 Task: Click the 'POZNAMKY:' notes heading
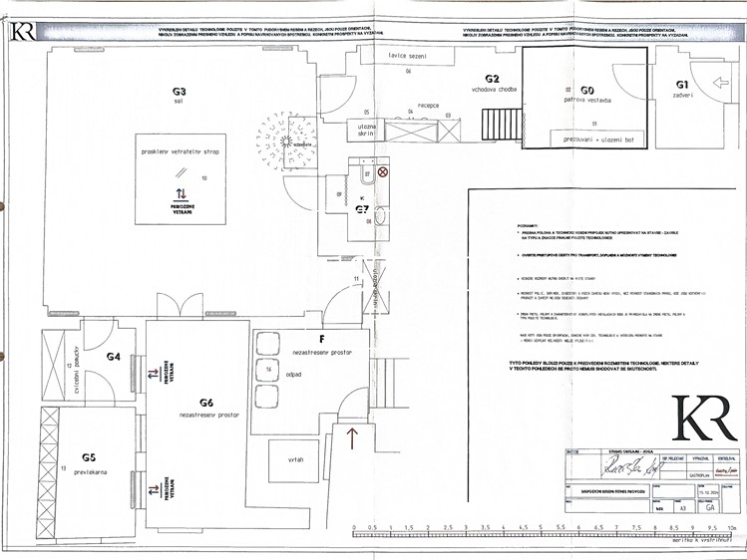point(528,226)
